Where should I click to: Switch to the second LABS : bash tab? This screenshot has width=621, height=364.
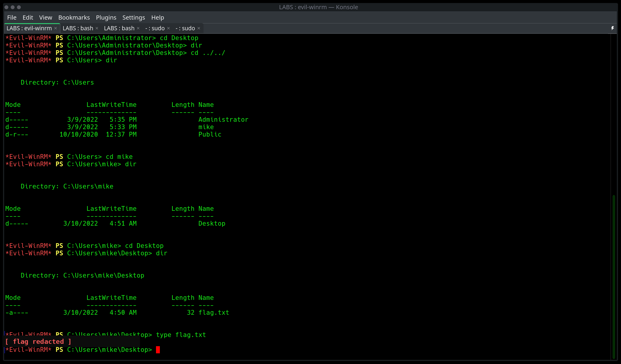(119, 28)
